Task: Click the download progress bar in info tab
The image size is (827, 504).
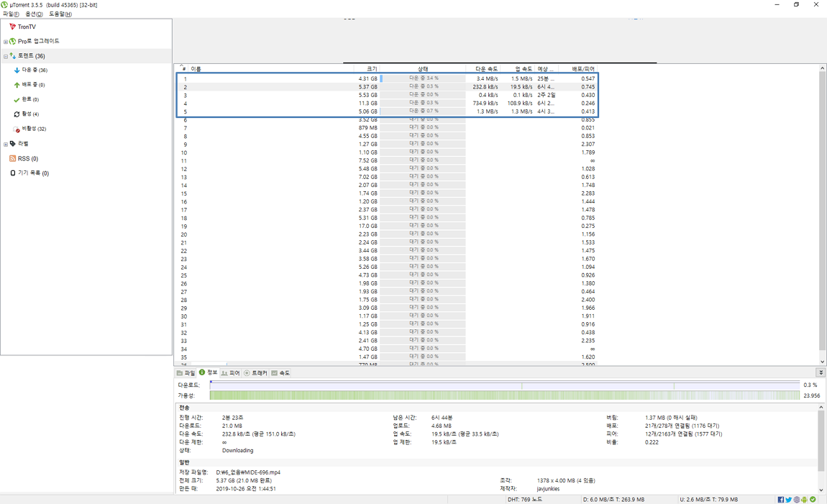Action: 505,385
